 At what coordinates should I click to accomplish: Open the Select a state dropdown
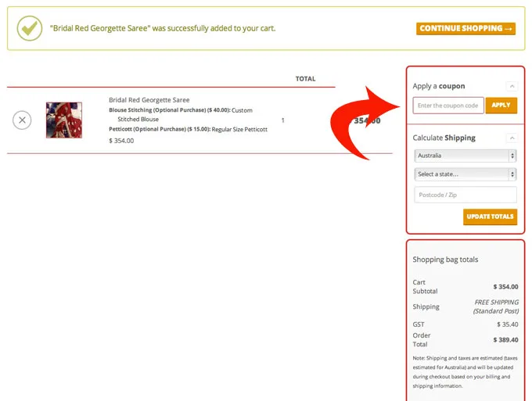click(465, 174)
